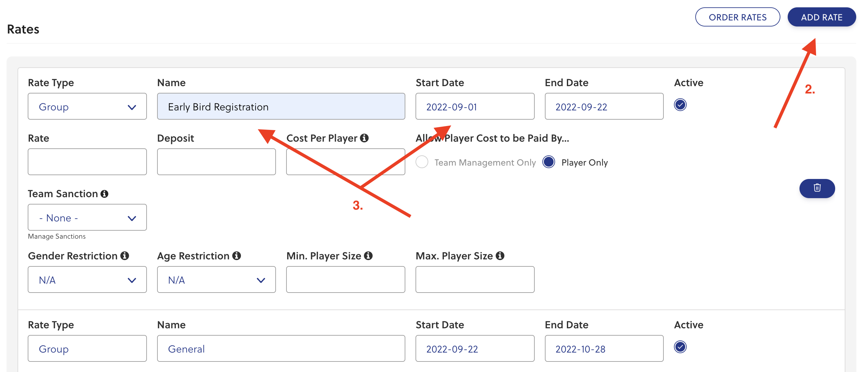The height and width of the screenshot is (372, 868).
Task: Open Age Restriction info icon
Action: 236,256
